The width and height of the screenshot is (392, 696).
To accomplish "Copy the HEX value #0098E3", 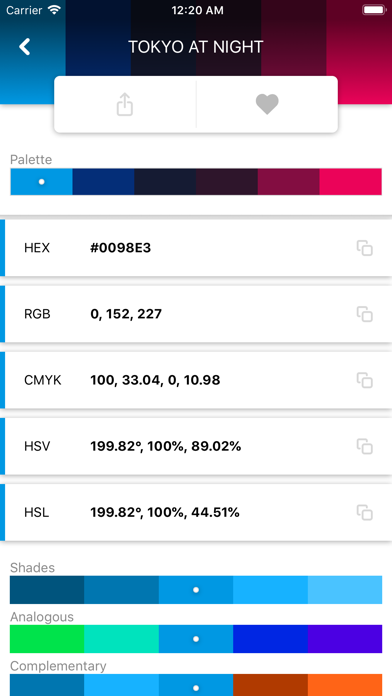I will pos(364,248).
